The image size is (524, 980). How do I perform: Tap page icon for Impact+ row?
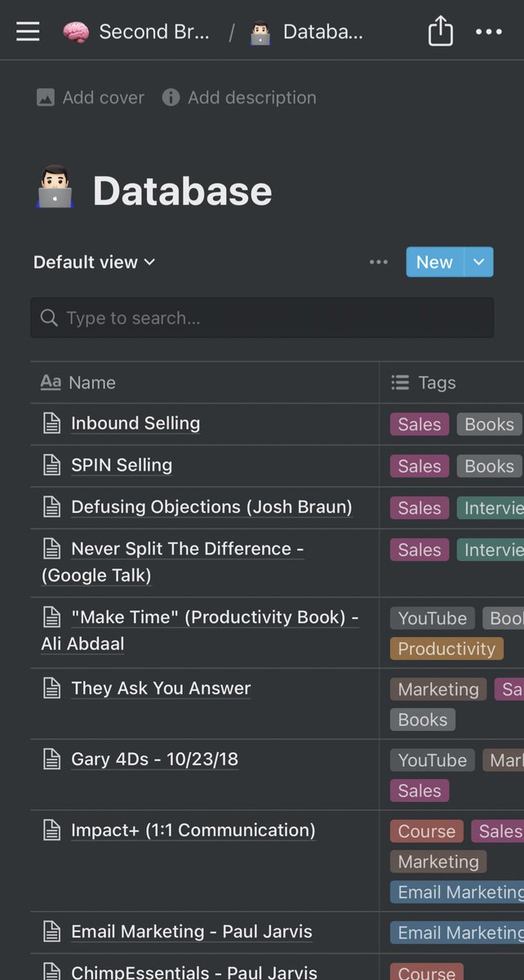(x=52, y=830)
